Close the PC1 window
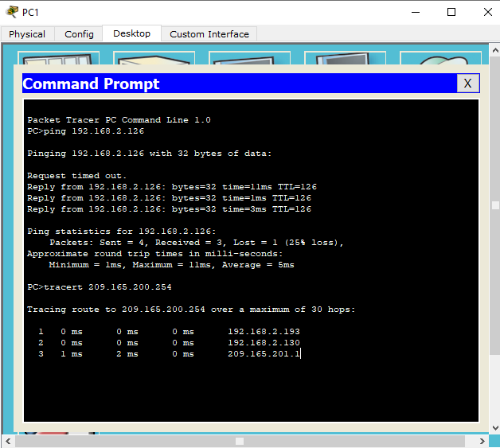The image size is (500, 448). point(487,12)
